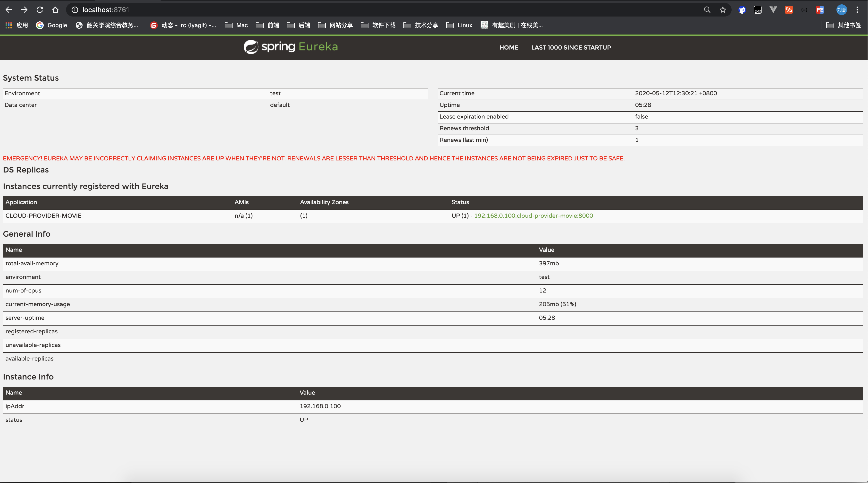The image size is (868, 483).
Task: Click the Lease expiration enabled false value
Action: pos(641,116)
